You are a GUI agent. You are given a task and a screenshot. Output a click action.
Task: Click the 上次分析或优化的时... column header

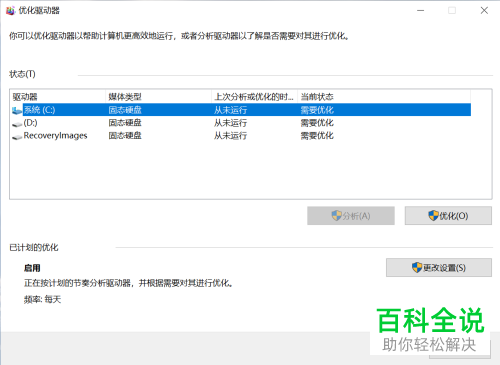255,97
